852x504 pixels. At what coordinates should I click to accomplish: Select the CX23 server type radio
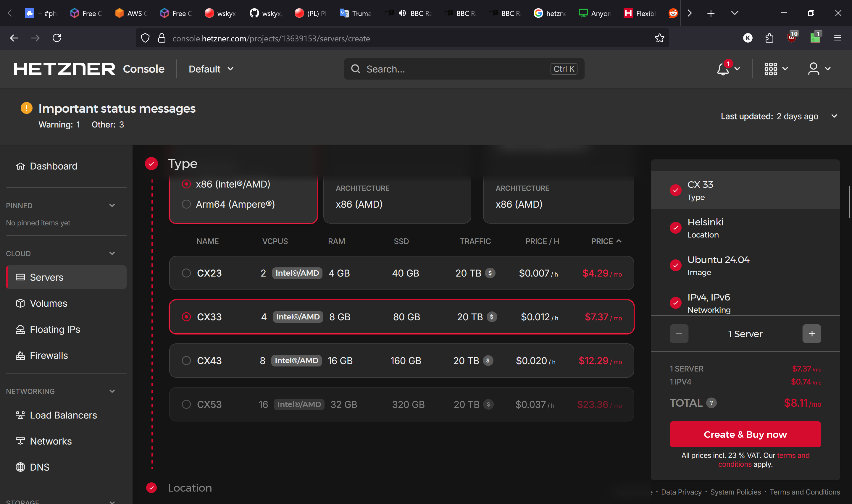(186, 273)
